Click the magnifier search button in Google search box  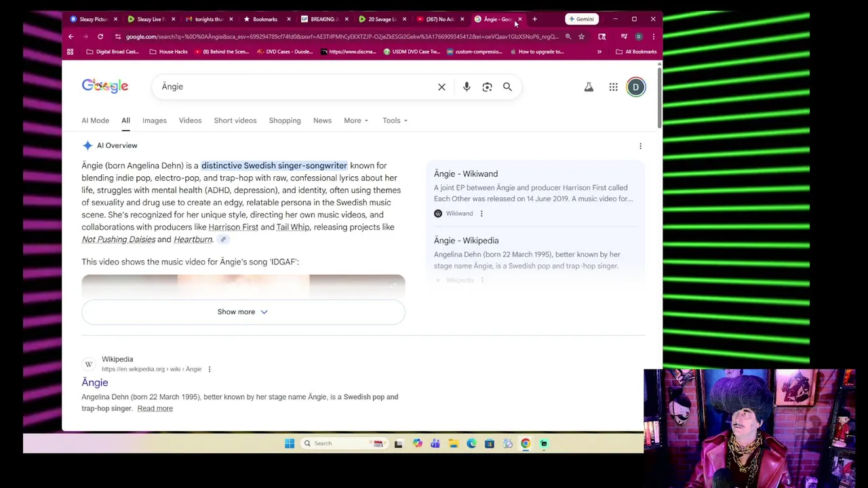pyautogui.click(x=507, y=87)
